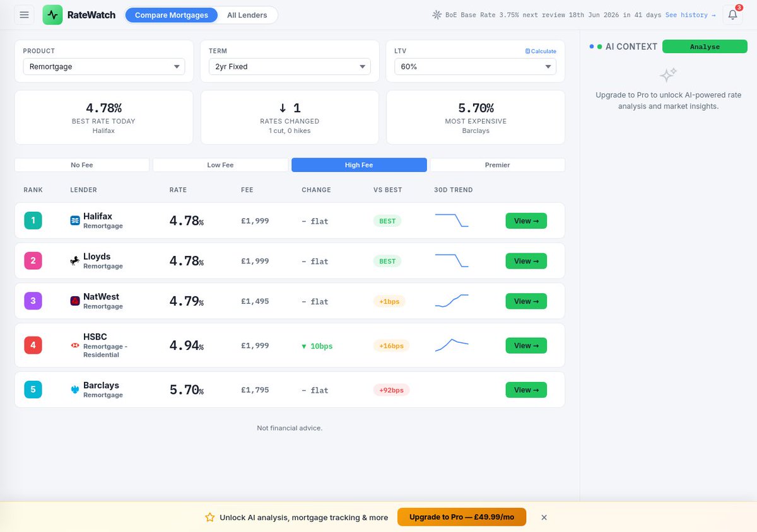Open the Product dropdown showing Remortgage
This screenshot has height=532, width=757.
pos(104,66)
